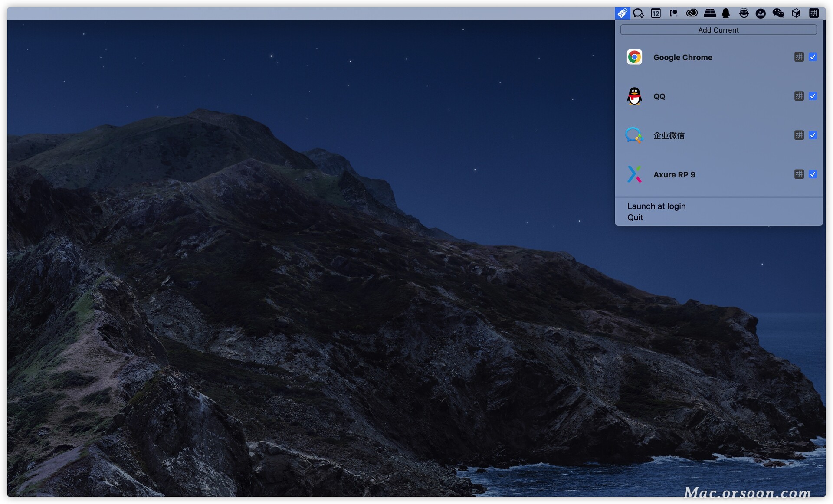Viewport: 833px width, 504px height.
Task: Click the Google Chrome app row icon
Action: coord(634,57)
